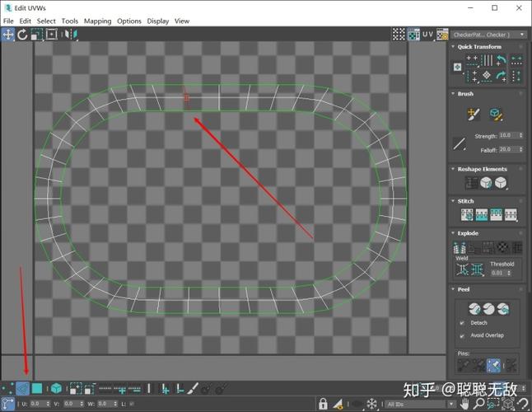The height and width of the screenshot is (412, 532).
Task: Toggle Absolute/Relative coordinate mode button
Action: click(7, 404)
